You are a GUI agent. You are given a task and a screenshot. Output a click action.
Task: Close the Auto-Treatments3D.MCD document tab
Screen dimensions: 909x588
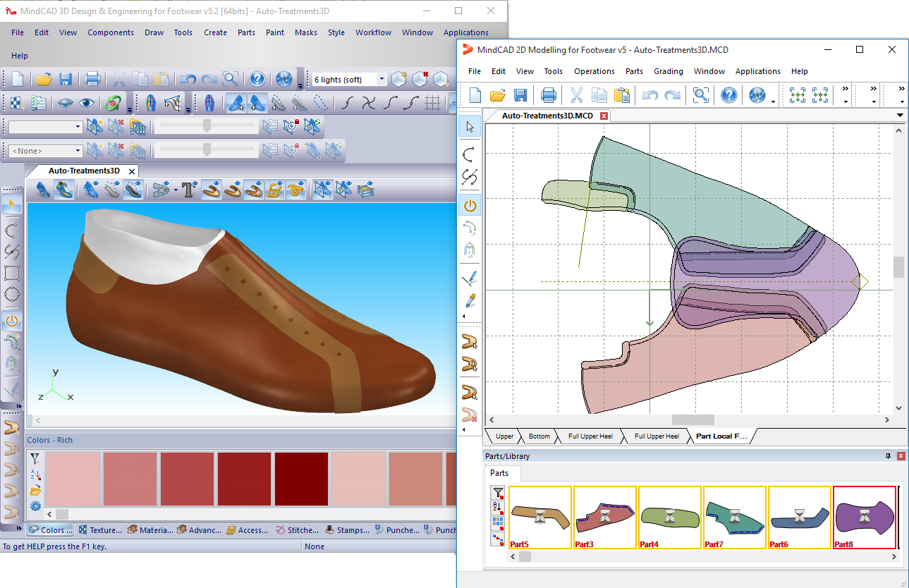point(604,116)
